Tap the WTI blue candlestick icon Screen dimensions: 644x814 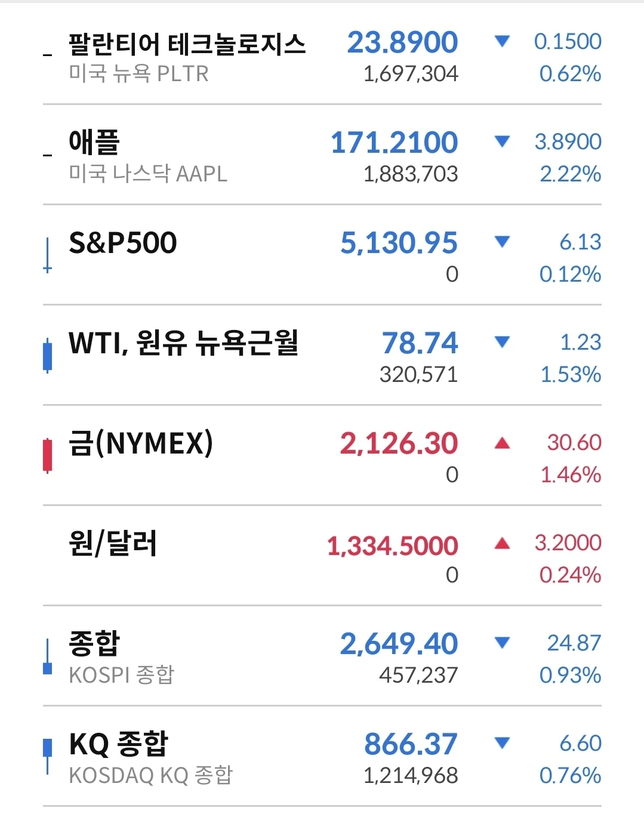(x=48, y=356)
